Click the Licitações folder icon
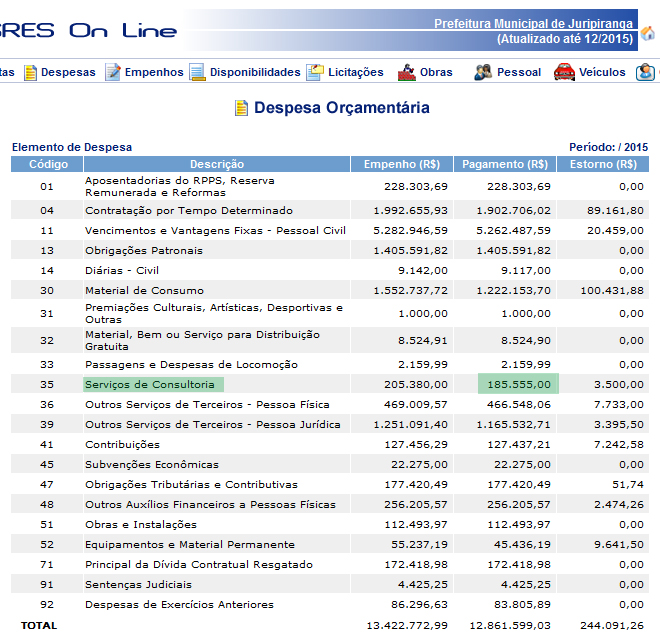660x636 pixels. [315, 72]
